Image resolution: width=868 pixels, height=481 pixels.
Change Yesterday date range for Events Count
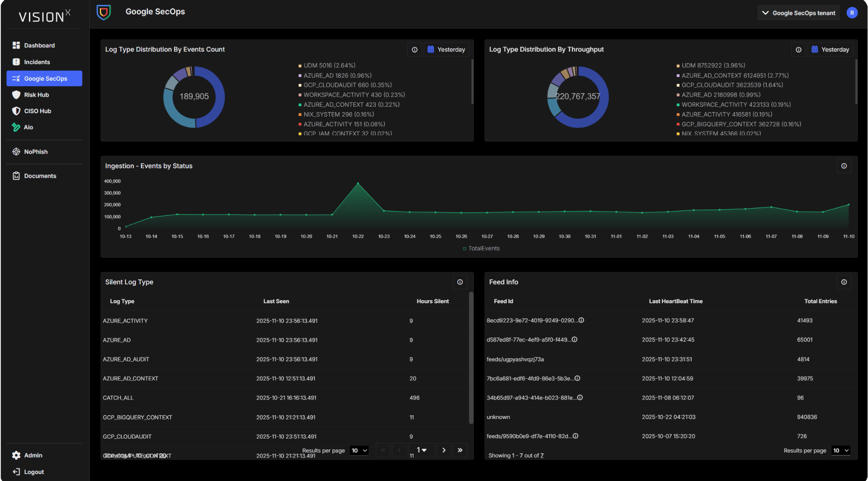pyautogui.click(x=447, y=50)
